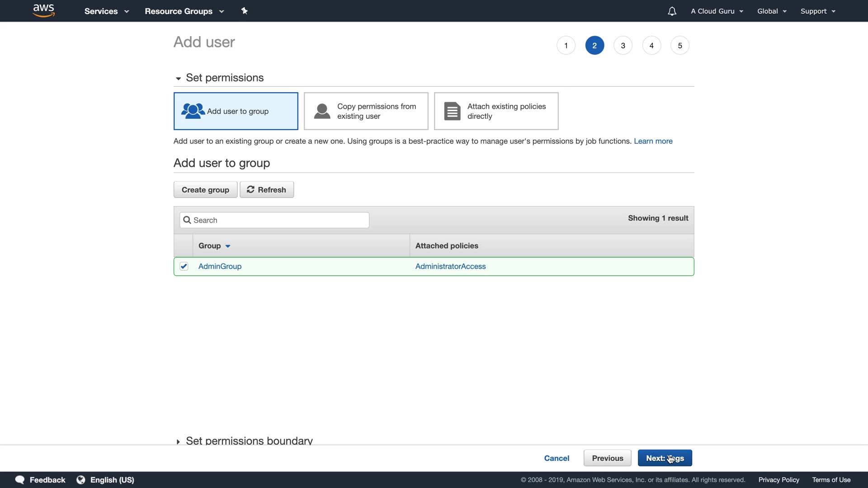Open the notifications bell icon
This screenshot has height=488, width=868.
pos(672,11)
